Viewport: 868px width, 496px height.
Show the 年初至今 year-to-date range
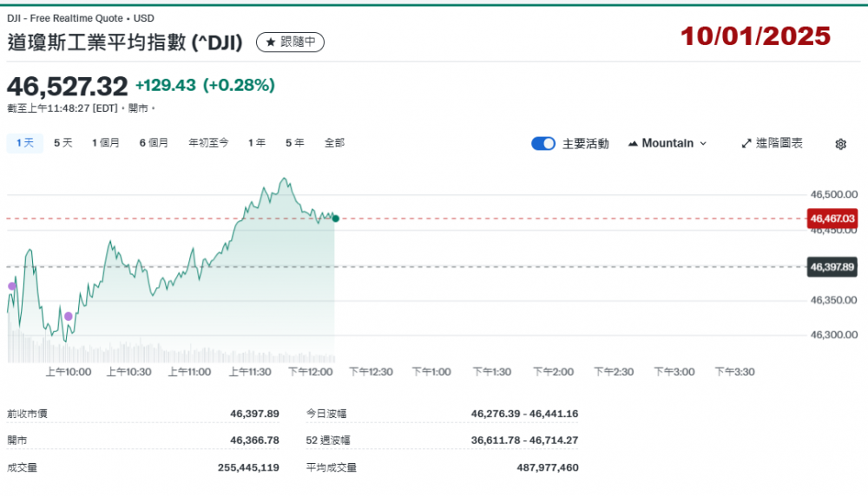[x=208, y=142]
